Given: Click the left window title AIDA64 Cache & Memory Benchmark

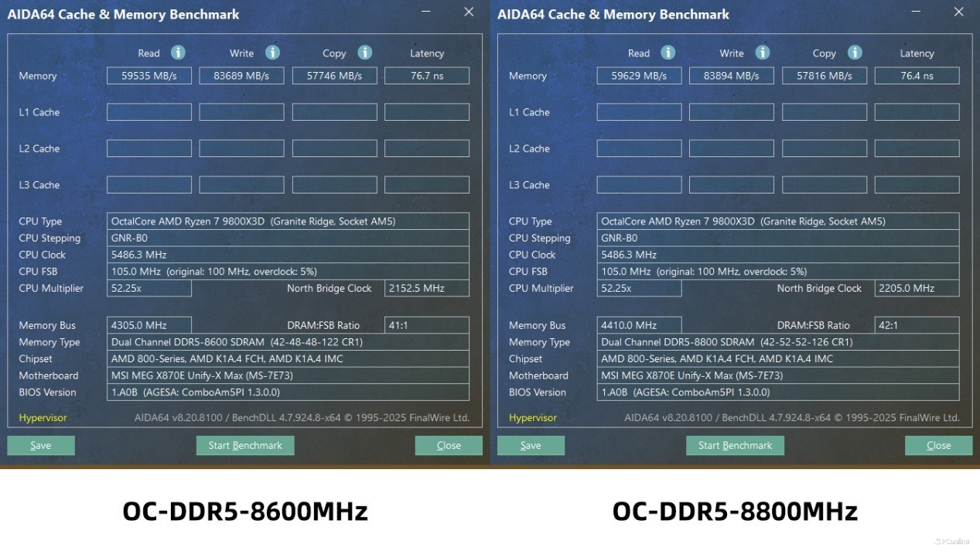Looking at the screenshot, I should pos(124,15).
